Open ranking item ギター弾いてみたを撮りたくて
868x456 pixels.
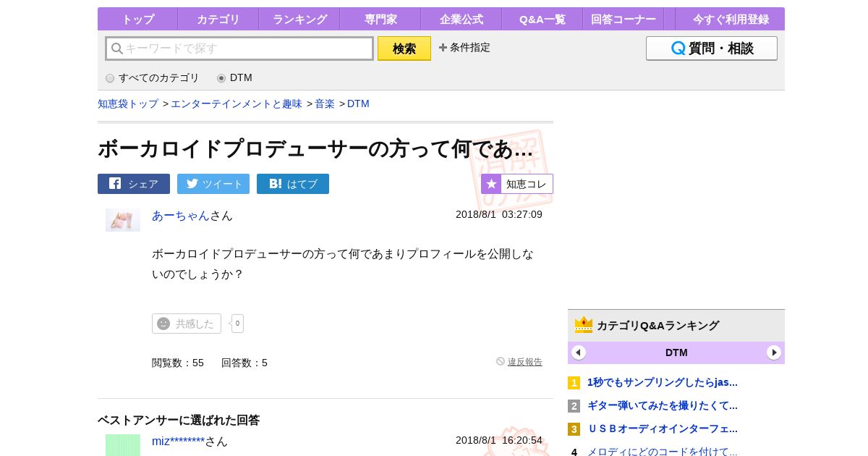663,405
